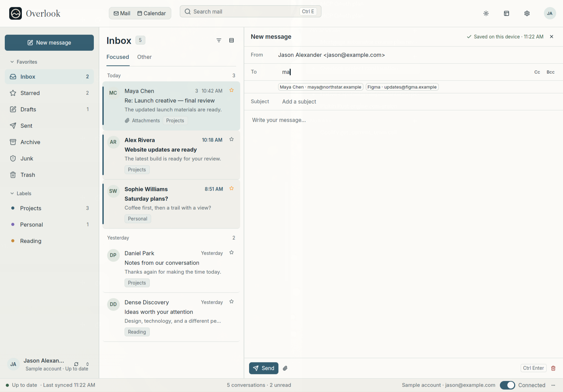Star the Daniel Park message
Image resolution: width=563 pixels, height=392 pixels.
click(231, 253)
